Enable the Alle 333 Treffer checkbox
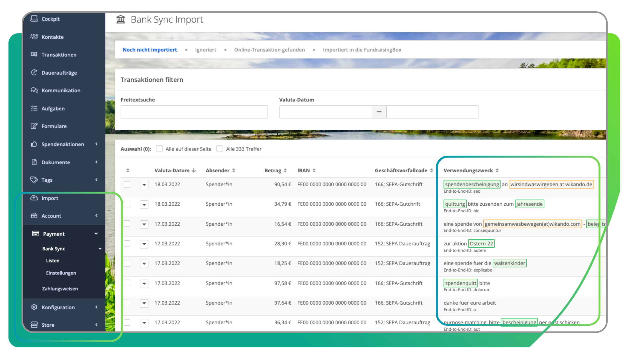Image resolution: width=644 pixels, height=362 pixels. click(219, 149)
